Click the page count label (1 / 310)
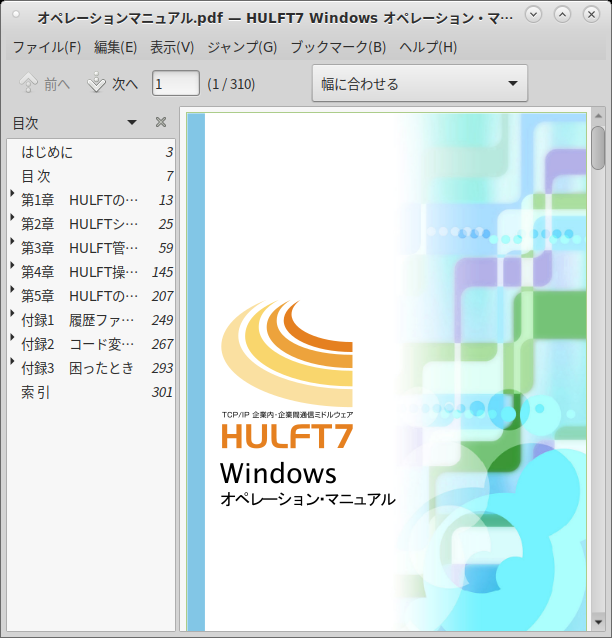Screen dimensions: 612x638 click(231, 84)
